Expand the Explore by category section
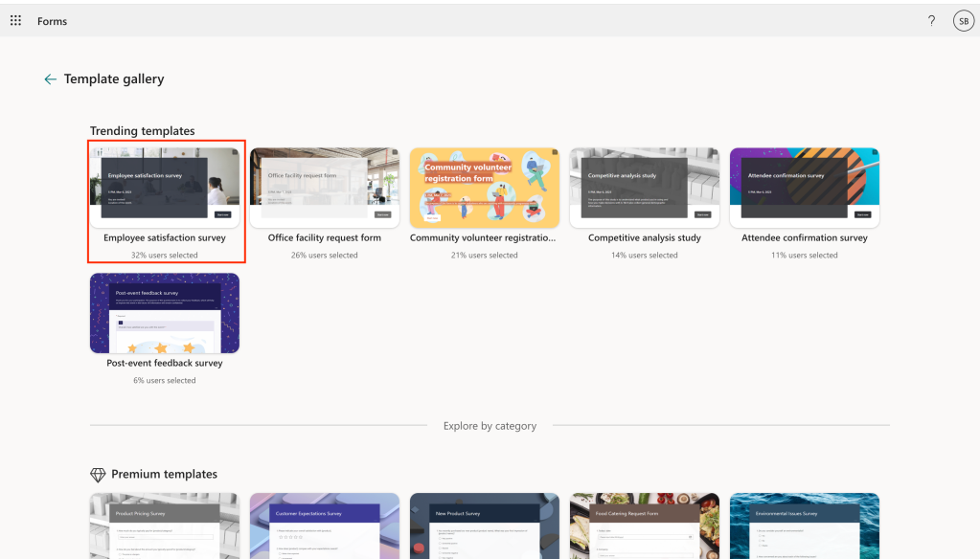Screen dimensions: 980x559 pos(490,426)
